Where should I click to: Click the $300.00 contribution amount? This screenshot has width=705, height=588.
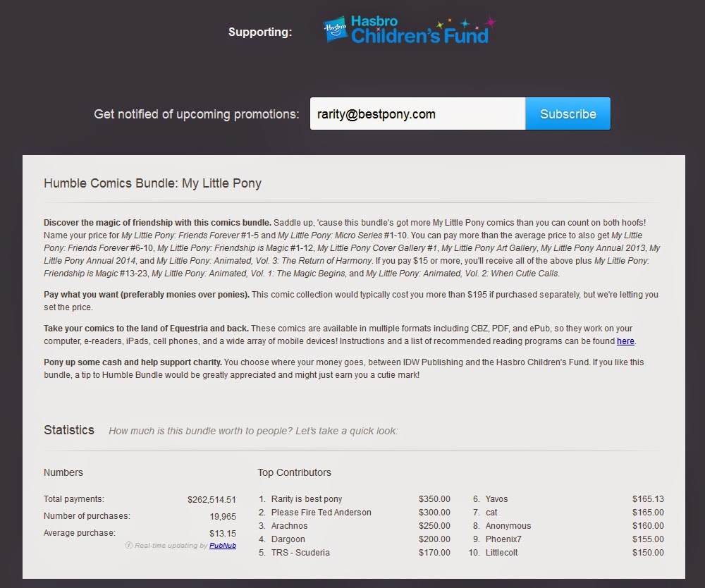pos(434,513)
